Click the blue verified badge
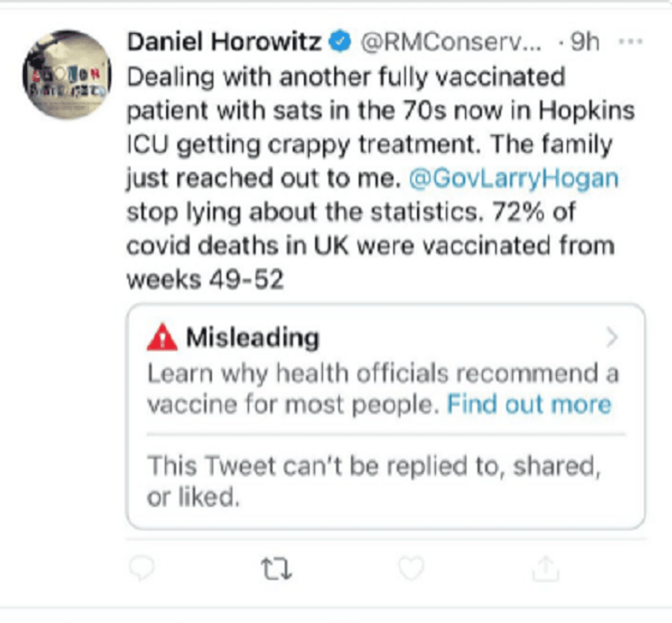Viewport: 672px width, 623px height. point(339,43)
